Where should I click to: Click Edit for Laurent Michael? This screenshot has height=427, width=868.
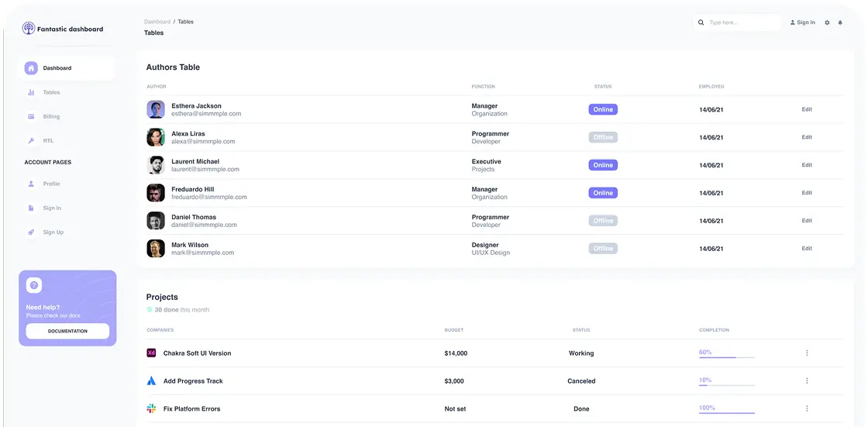[x=807, y=165]
